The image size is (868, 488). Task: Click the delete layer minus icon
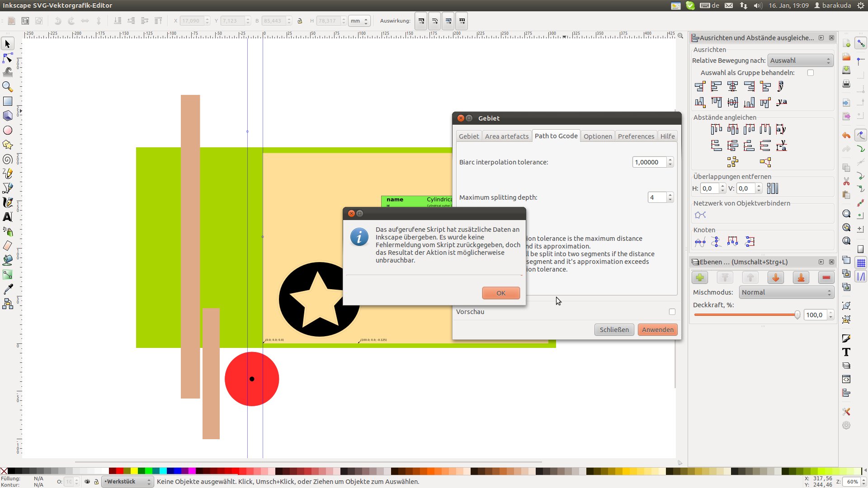[826, 277]
